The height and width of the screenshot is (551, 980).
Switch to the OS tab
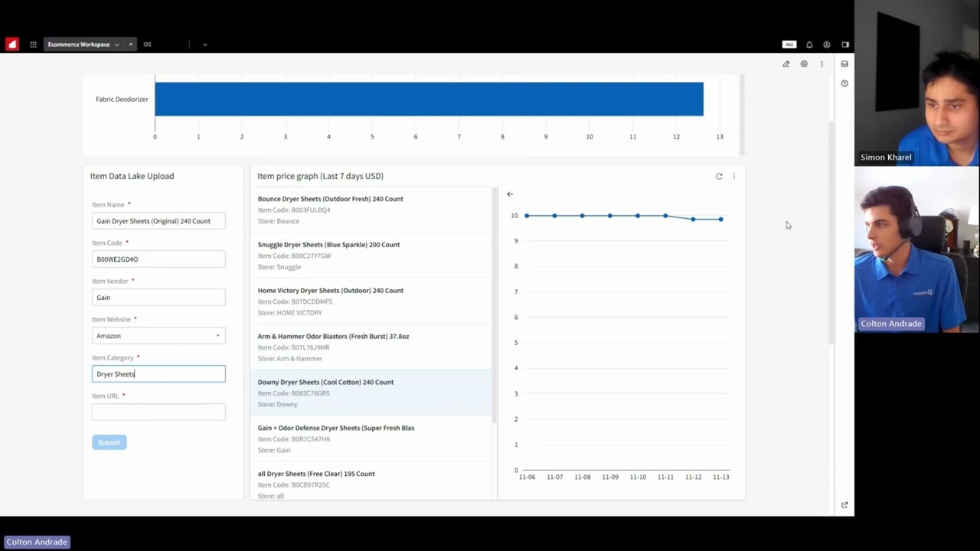[x=147, y=44]
